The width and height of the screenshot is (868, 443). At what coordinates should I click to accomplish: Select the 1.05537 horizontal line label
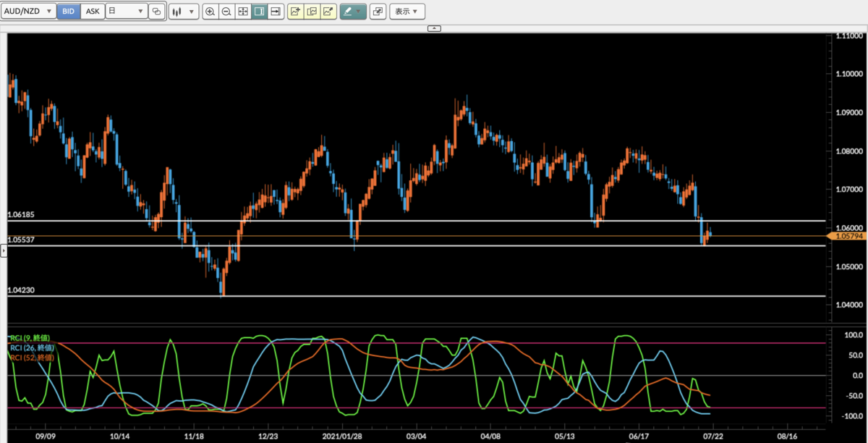coord(21,240)
